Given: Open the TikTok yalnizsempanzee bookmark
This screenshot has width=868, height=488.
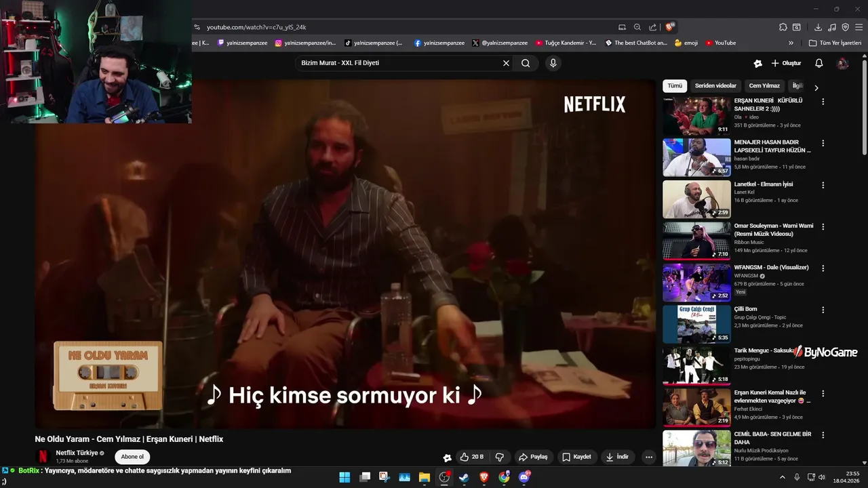Looking at the screenshot, I should coord(373,43).
